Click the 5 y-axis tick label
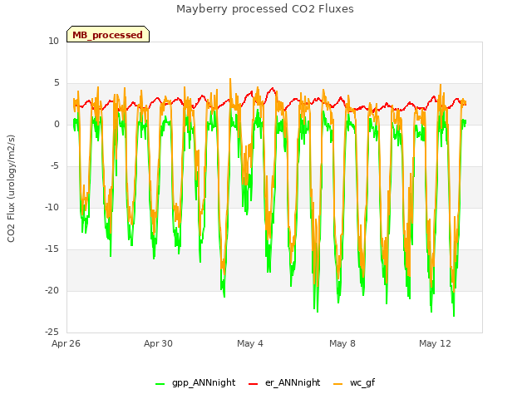Viewport: 532px width, 399px height. (57, 83)
